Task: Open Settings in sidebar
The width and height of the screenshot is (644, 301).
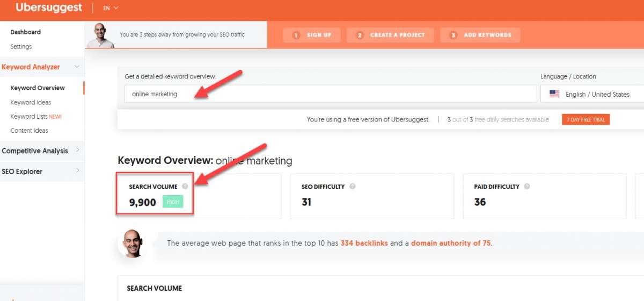Action: pyautogui.click(x=21, y=47)
